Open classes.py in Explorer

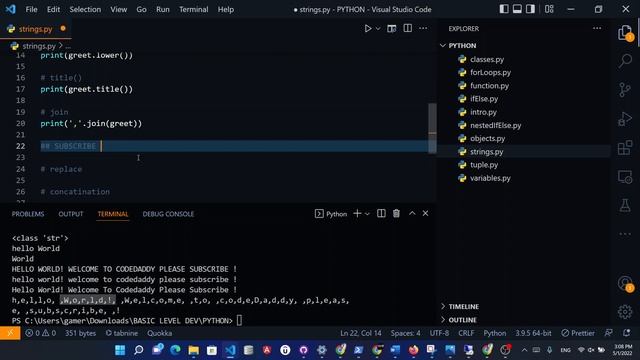487,59
